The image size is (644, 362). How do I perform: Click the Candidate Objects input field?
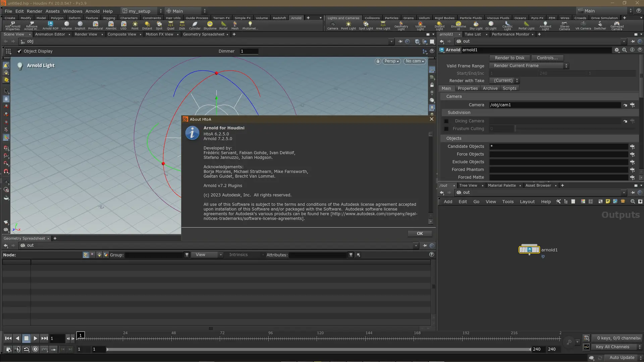[x=558, y=146]
